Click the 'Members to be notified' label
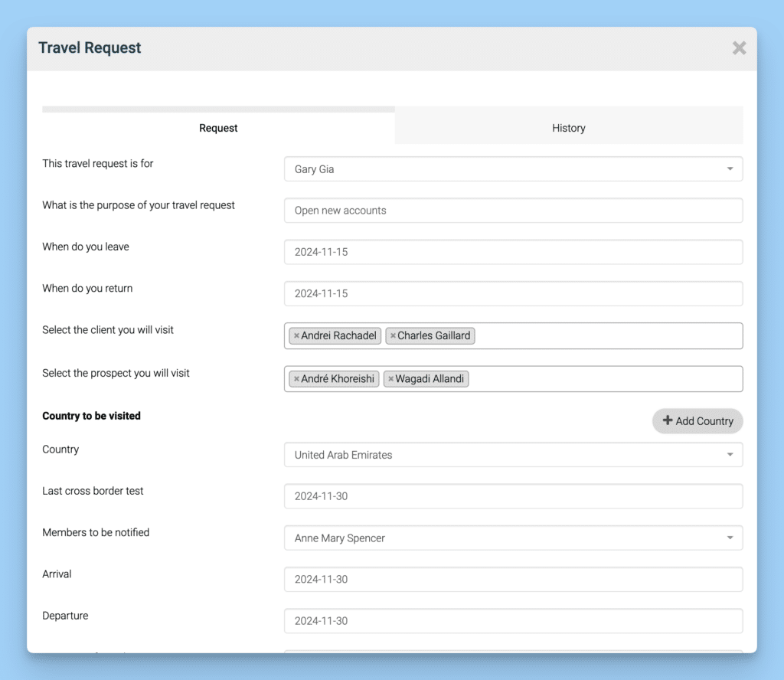Image resolution: width=784 pixels, height=680 pixels. [x=96, y=532]
